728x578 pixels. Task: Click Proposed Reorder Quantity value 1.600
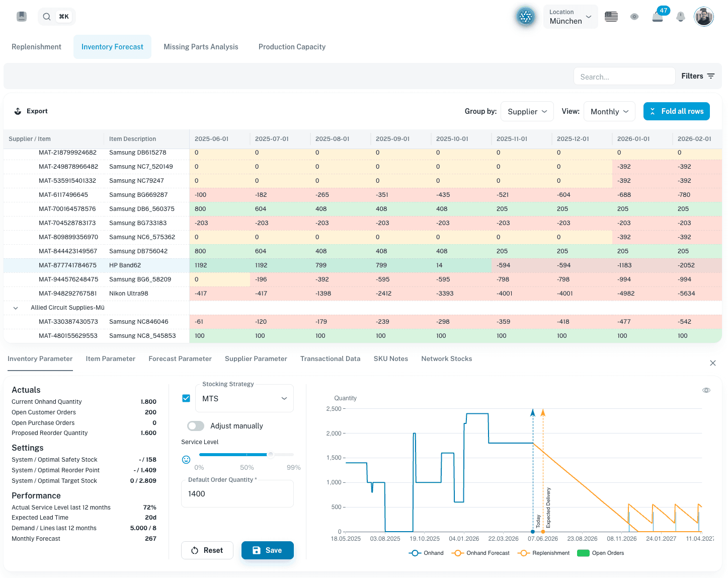[x=148, y=433]
